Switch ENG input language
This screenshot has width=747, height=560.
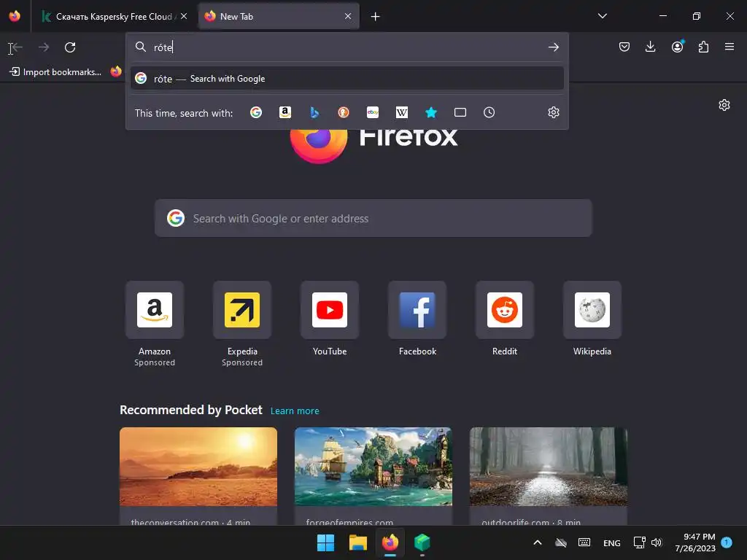point(612,542)
